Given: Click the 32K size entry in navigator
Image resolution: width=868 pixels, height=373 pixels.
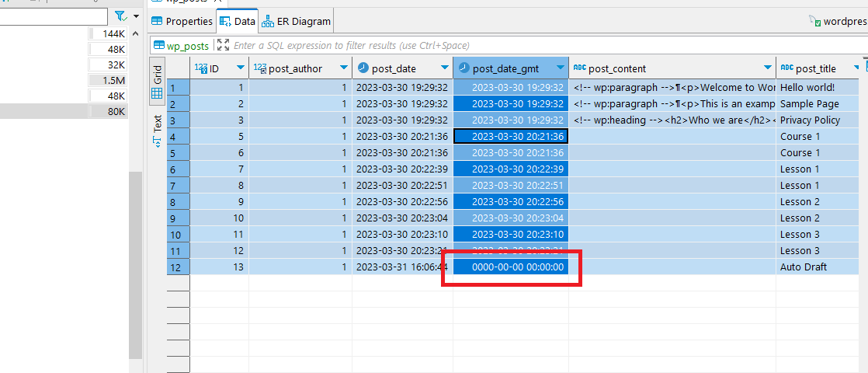Looking at the screenshot, I should click(107, 64).
